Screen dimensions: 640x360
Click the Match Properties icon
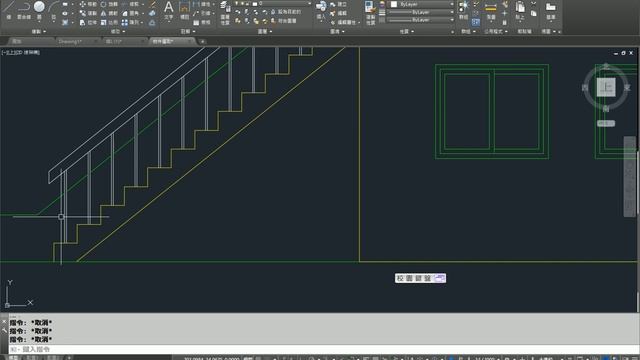click(370, 12)
